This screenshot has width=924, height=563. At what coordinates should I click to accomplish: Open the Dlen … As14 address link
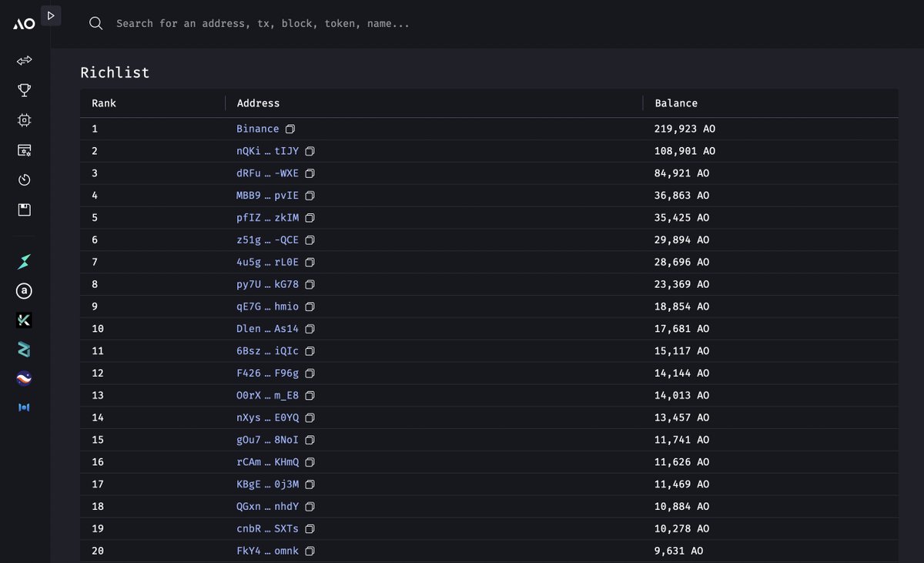267,329
